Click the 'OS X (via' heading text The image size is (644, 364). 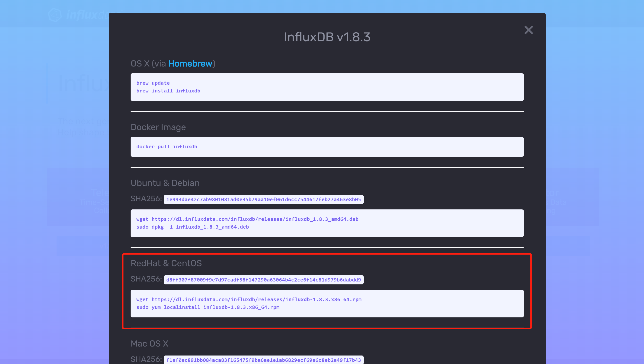click(x=148, y=64)
